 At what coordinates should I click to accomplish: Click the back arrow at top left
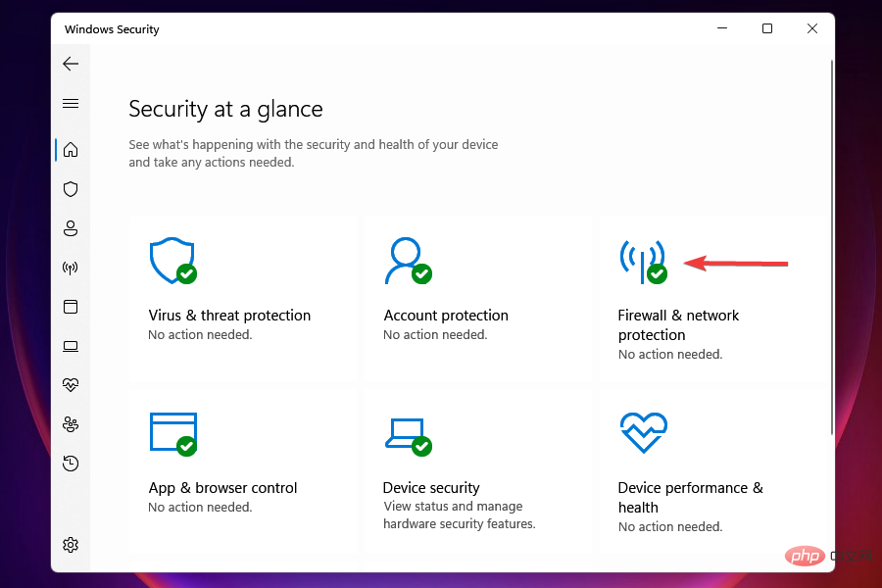pos(71,63)
